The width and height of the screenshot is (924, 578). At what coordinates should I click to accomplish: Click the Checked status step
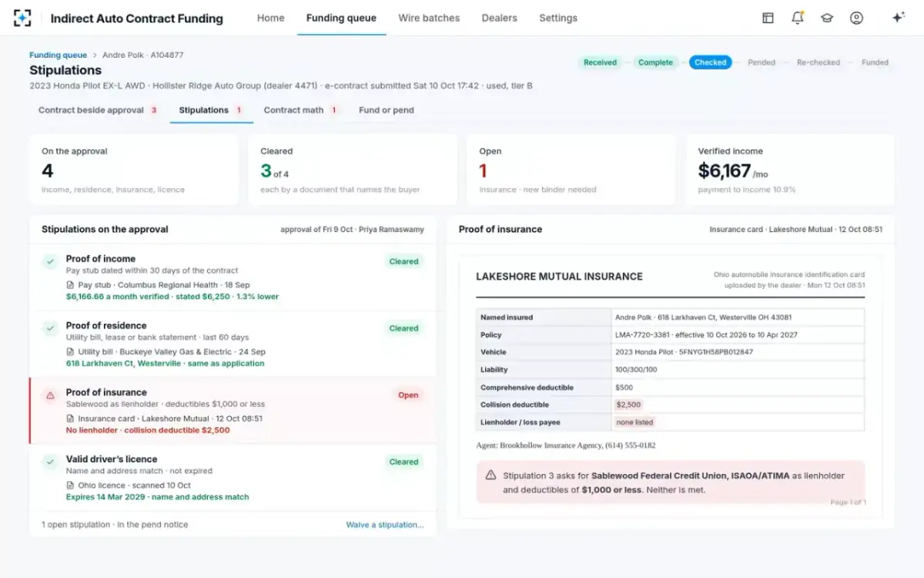(x=710, y=62)
